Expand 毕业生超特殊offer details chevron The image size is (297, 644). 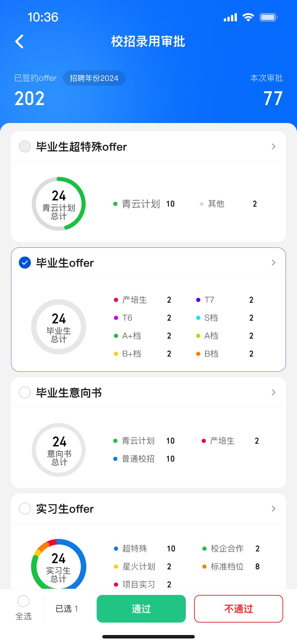(x=274, y=146)
